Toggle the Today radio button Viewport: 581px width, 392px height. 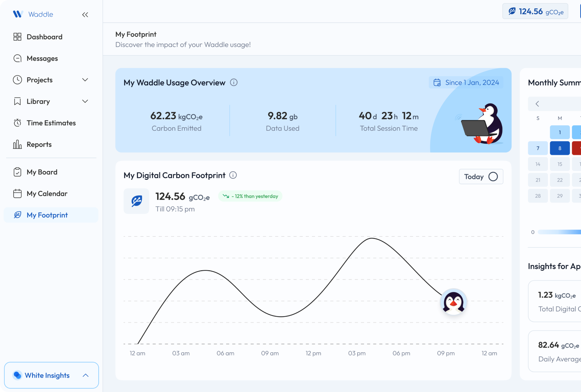coord(493,177)
